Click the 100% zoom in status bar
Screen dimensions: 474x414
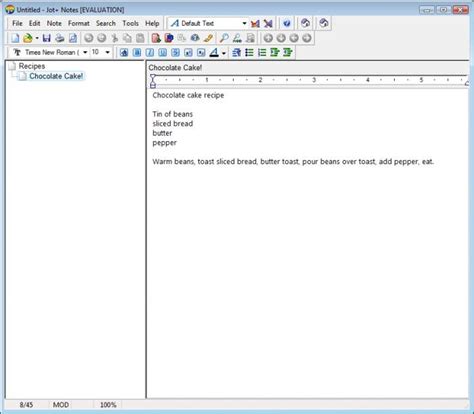(x=108, y=405)
